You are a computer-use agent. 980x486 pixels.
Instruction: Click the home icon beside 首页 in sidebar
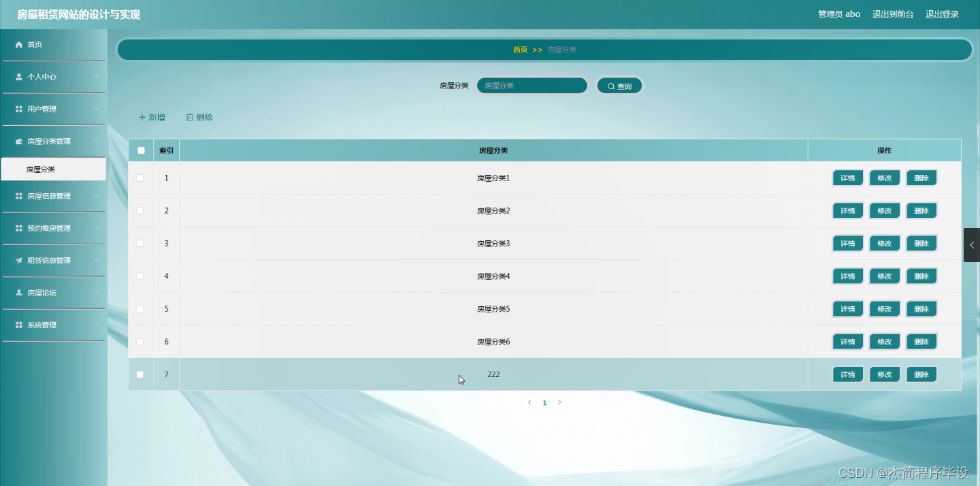click(19, 45)
